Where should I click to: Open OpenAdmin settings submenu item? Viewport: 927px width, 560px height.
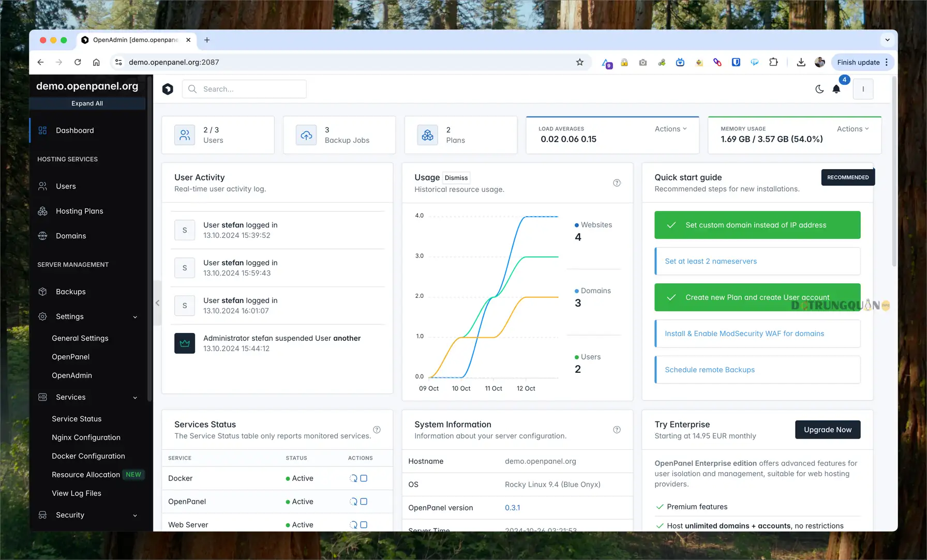click(72, 375)
